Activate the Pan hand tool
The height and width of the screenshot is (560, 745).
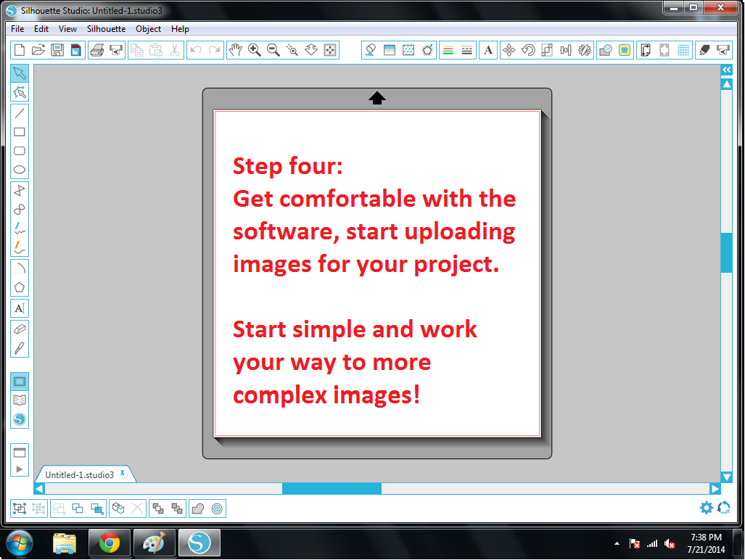tap(235, 50)
